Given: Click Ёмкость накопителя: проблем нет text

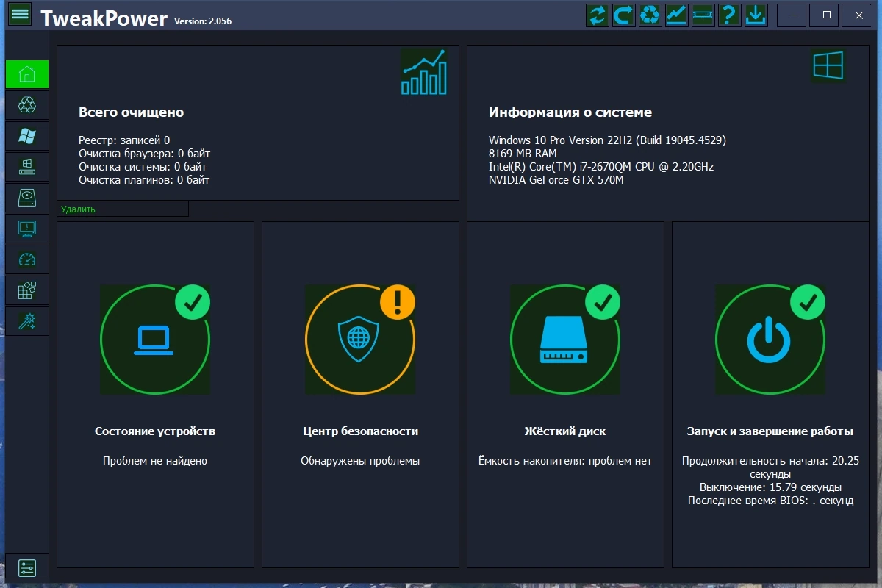Looking at the screenshot, I should pyautogui.click(x=565, y=461).
